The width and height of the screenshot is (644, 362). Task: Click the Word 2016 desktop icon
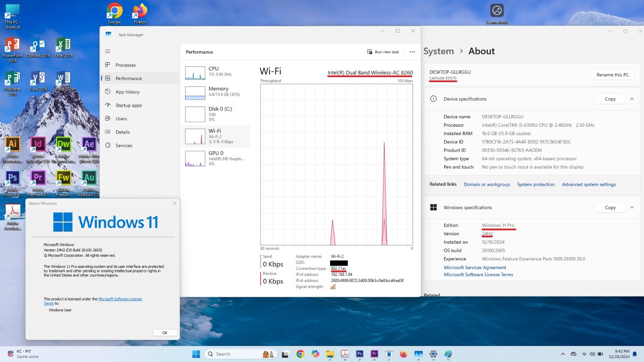coord(64,82)
